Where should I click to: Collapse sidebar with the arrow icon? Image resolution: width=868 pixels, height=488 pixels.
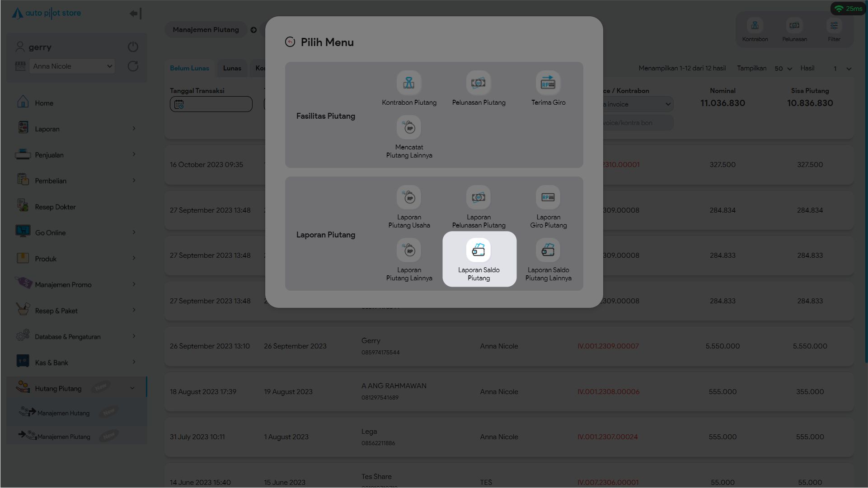[135, 14]
